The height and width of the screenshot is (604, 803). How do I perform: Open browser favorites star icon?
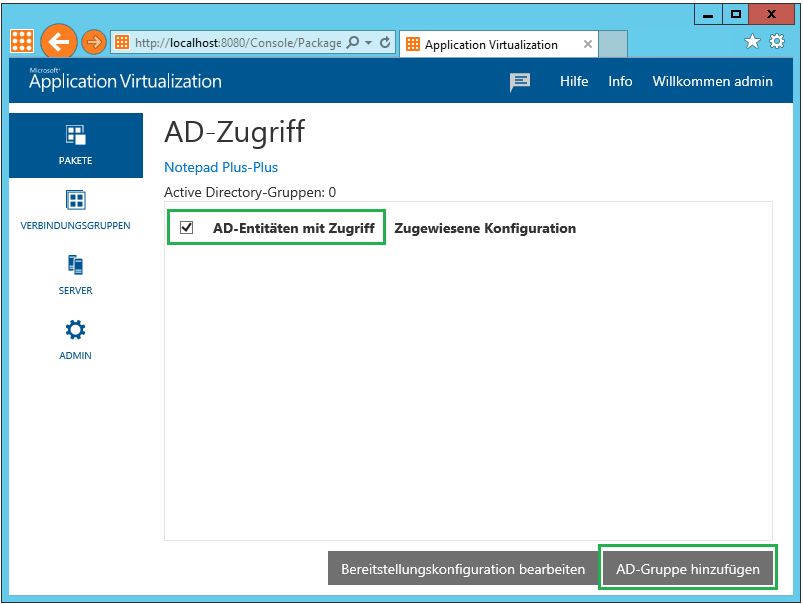753,42
